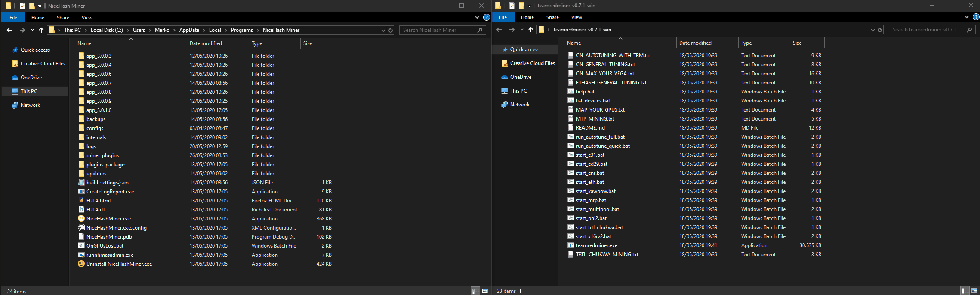
Task: Select the NiceHashMiner.exe application icon
Action: [x=81, y=218]
